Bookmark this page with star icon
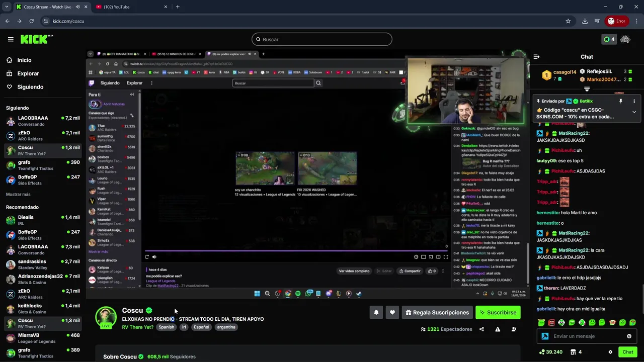The width and height of the screenshot is (644, 362). tap(568, 21)
